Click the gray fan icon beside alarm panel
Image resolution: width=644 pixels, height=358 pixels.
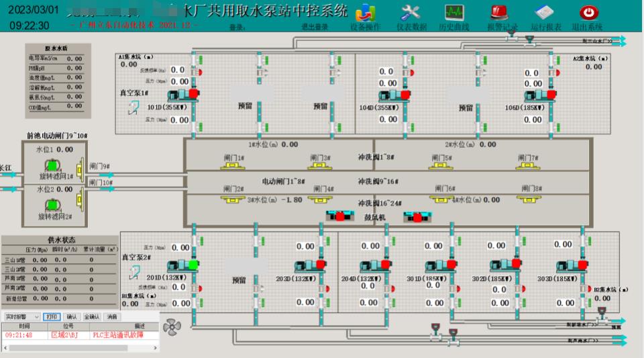pos(172,327)
